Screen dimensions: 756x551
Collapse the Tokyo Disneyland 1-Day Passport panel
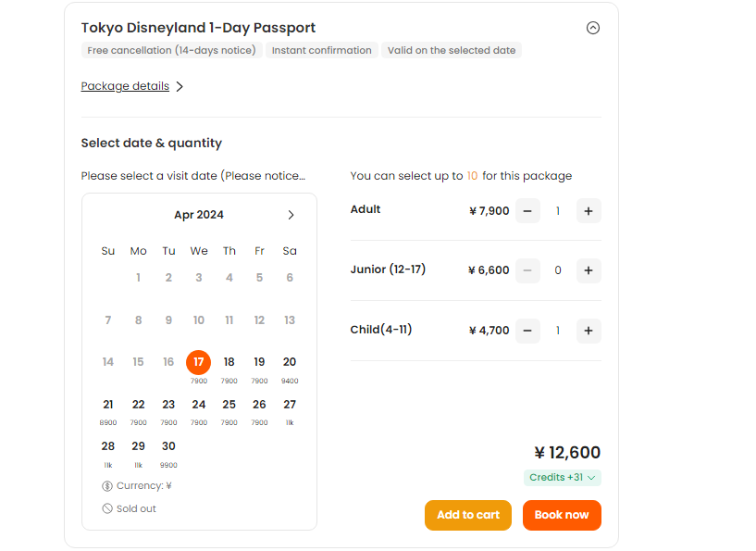click(x=592, y=28)
